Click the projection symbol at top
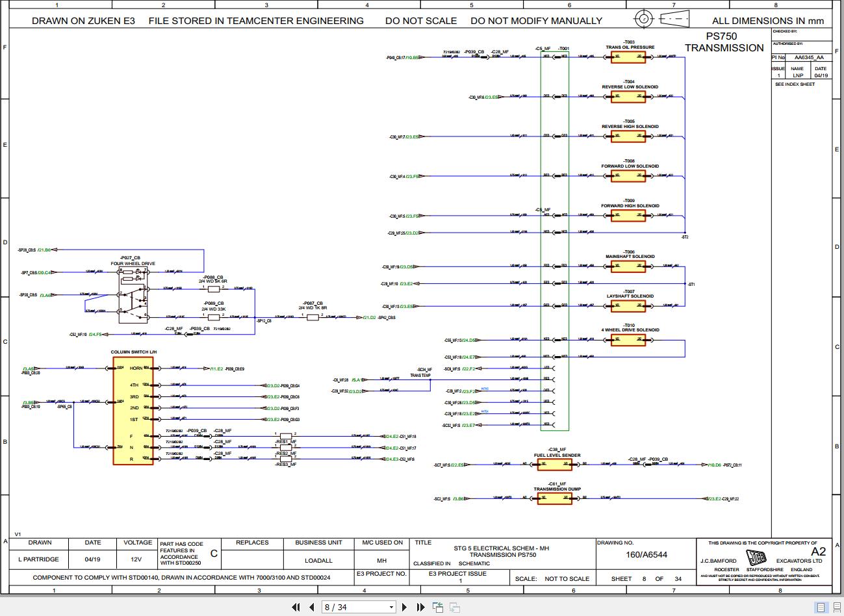The image size is (844, 616). [661, 18]
